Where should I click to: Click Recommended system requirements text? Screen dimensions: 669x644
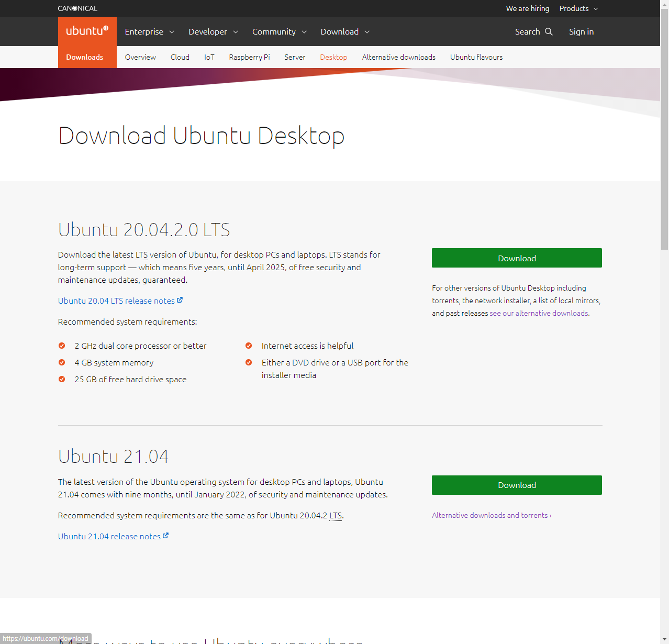127,321
